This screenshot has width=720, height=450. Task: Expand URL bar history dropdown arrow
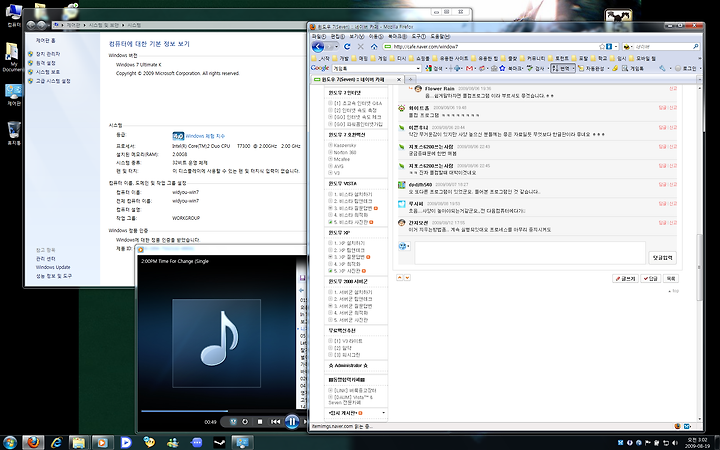[x=616, y=46]
